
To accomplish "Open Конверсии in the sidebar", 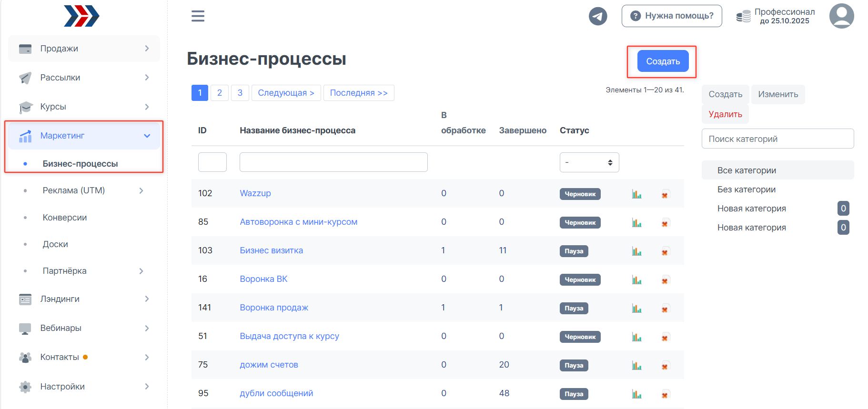I will coord(65,218).
